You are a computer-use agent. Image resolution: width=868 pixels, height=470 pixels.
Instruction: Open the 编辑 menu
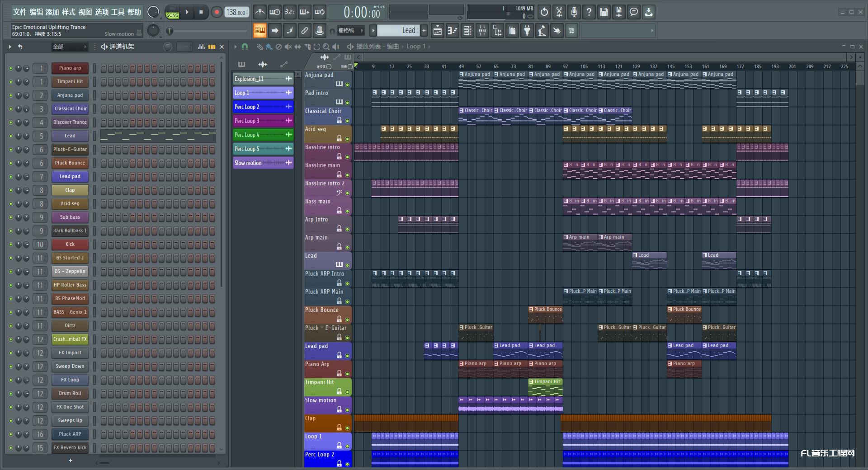point(36,12)
